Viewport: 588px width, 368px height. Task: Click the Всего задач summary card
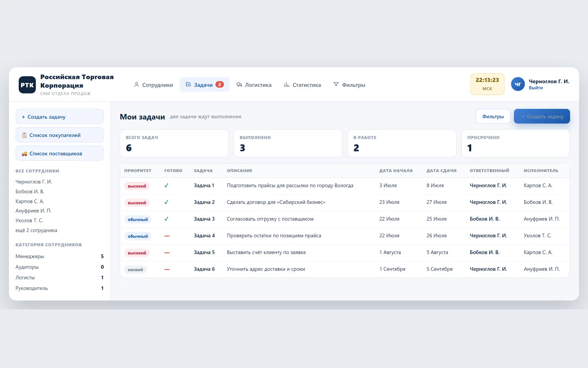pos(174,143)
